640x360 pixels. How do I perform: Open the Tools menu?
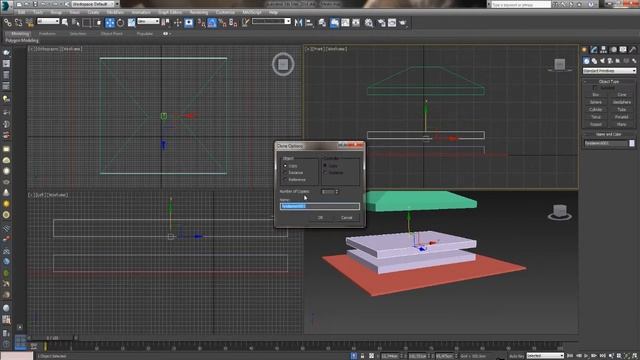[38, 12]
